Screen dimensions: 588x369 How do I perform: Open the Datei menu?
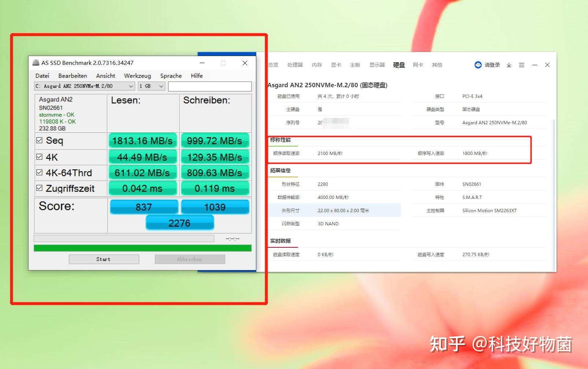point(42,76)
